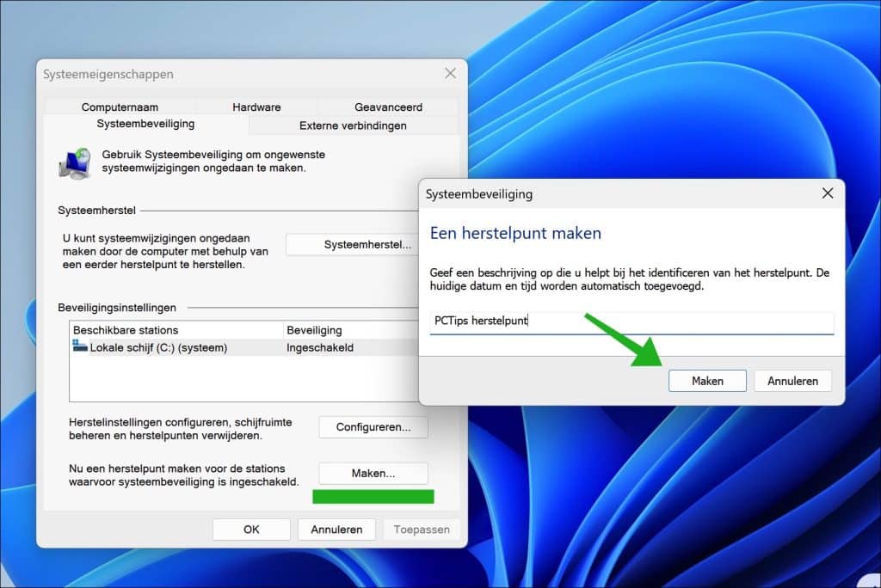Click Maken... button in Systeemeigenschappen window
881x588 pixels.
click(x=373, y=473)
